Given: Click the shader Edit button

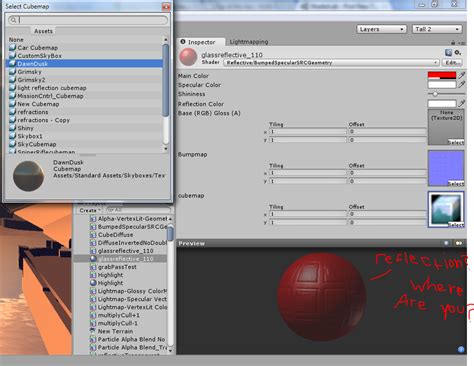Looking at the screenshot, I should point(452,63).
